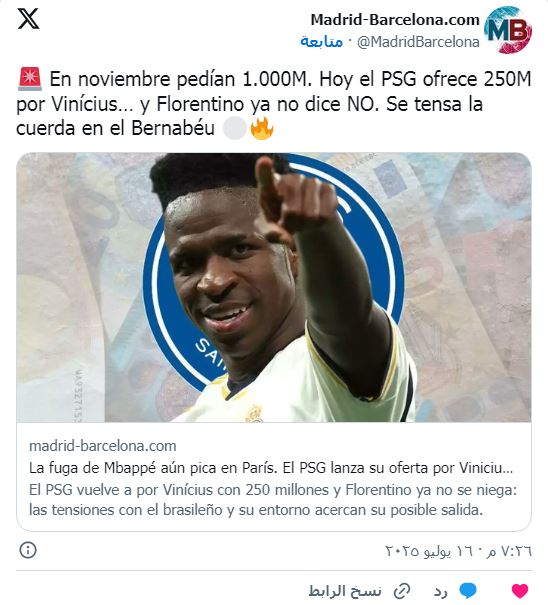548x605 pixels.
Task: Click the copy link chain icon
Action: [402, 591]
